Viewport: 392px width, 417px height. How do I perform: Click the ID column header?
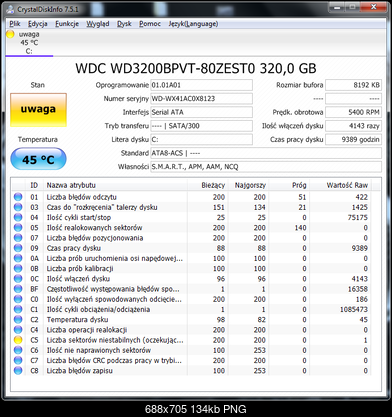tap(34, 185)
